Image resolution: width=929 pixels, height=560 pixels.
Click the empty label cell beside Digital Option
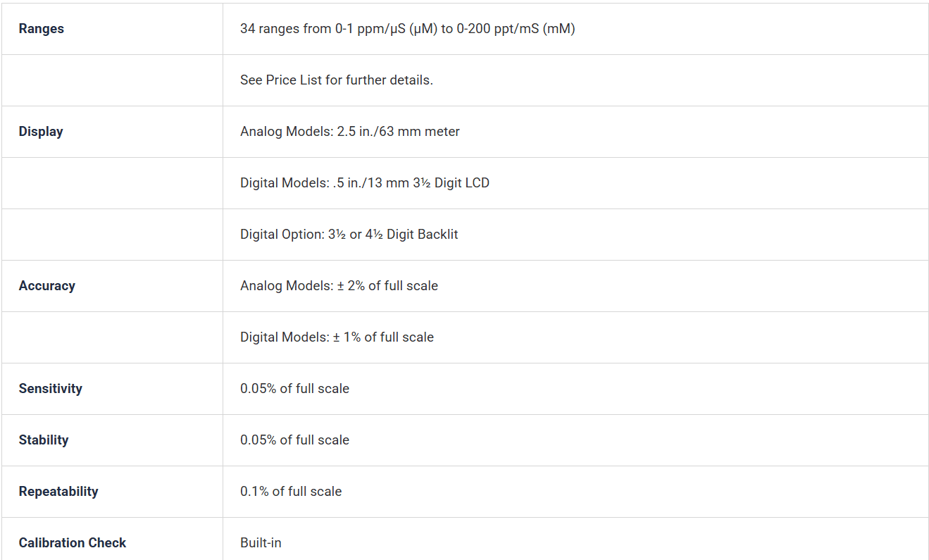112,235
